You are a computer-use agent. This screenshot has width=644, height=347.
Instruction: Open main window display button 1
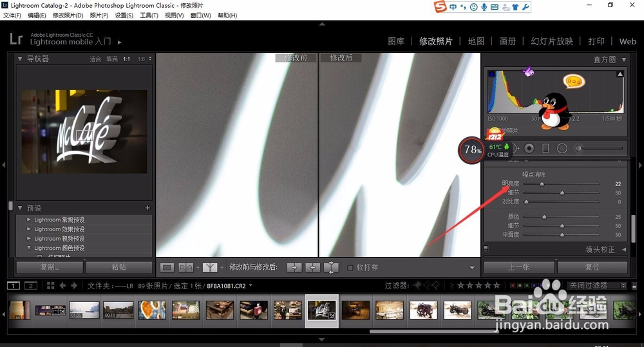click(13, 285)
